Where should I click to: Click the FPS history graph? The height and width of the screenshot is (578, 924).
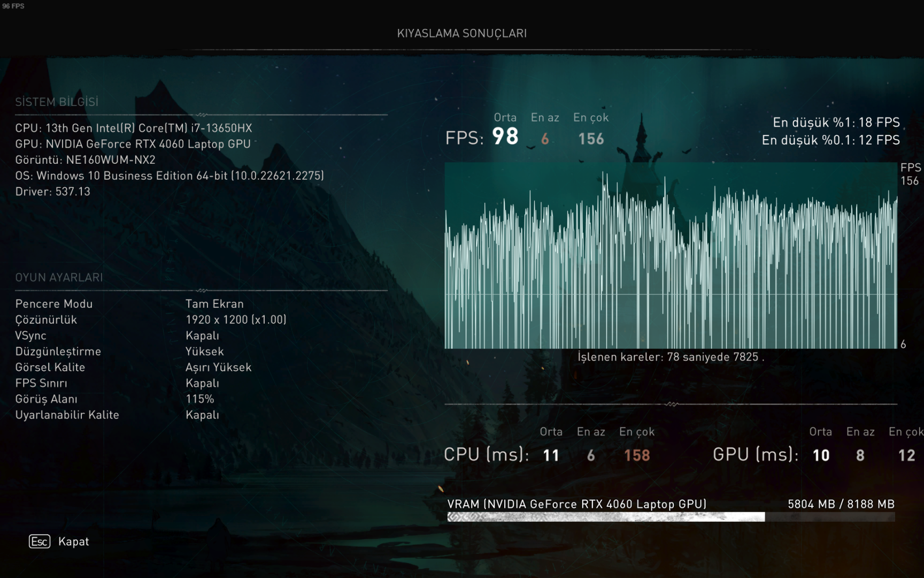(671, 255)
